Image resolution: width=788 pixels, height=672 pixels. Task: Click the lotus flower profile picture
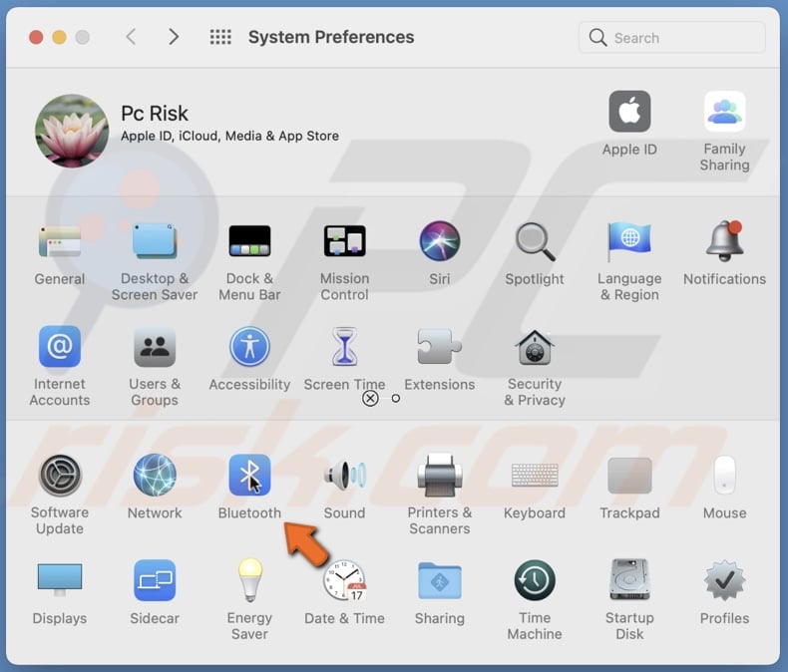pos(72,131)
